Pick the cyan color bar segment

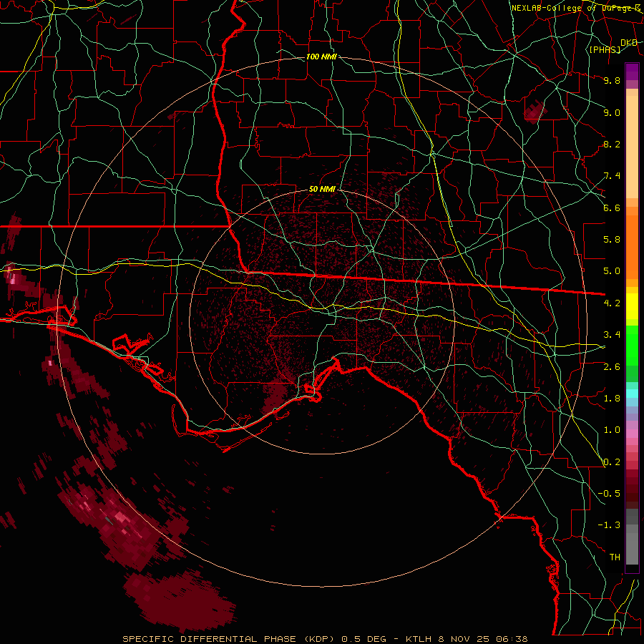click(632, 394)
